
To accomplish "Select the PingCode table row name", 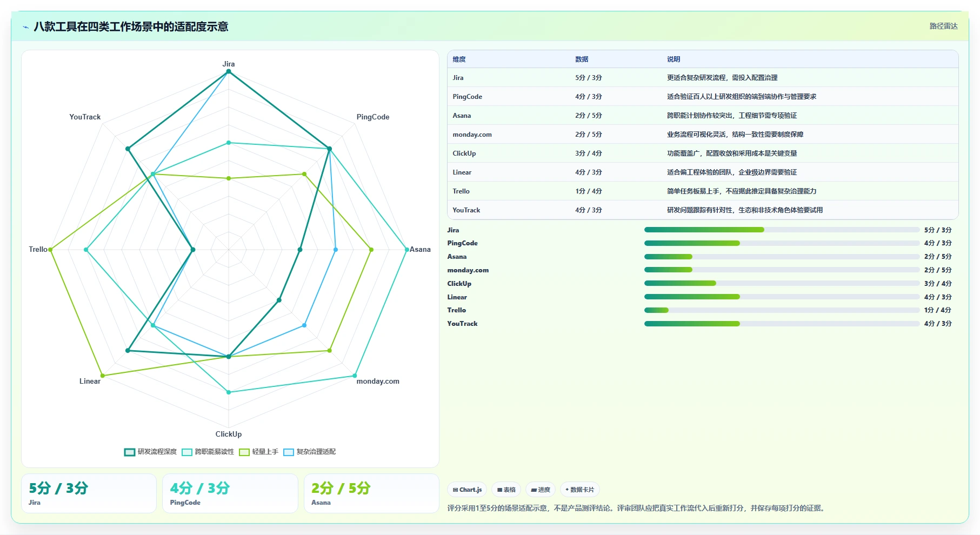I will (x=467, y=97).
